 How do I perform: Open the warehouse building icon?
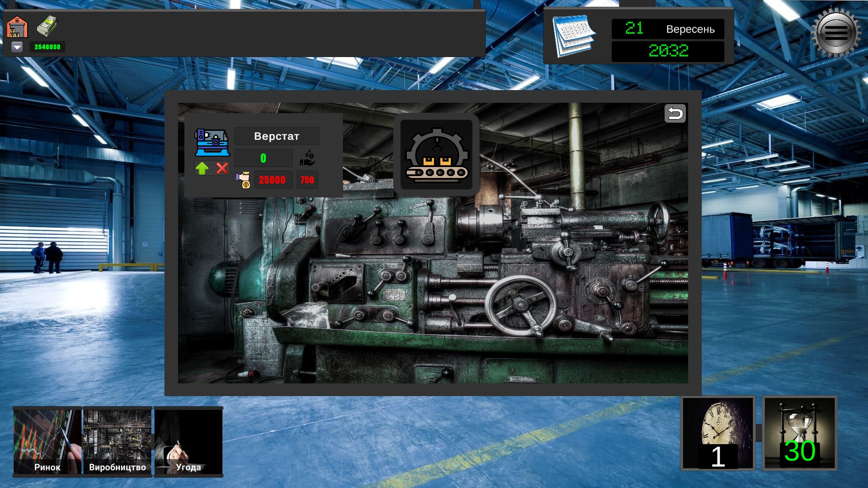[x=17, y=27]
